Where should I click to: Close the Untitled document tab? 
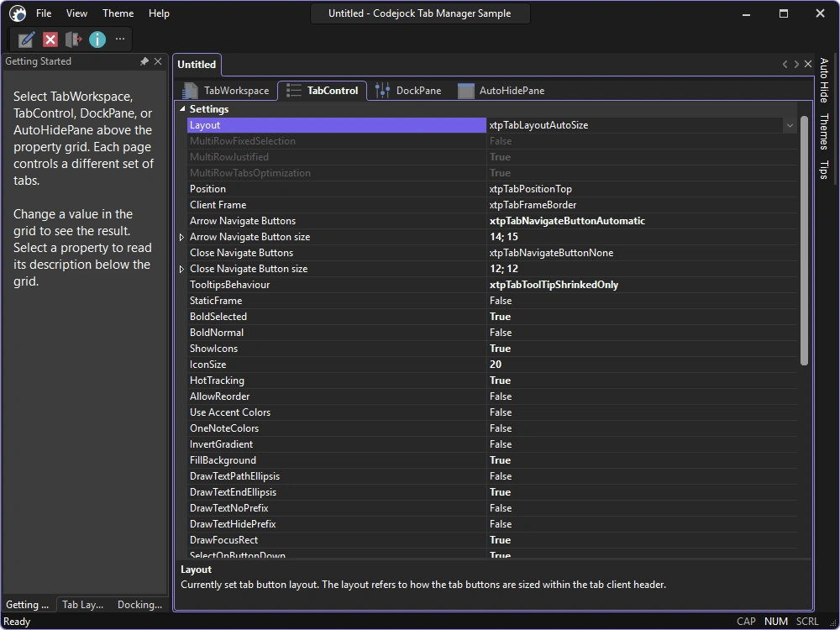click(x=808, y=65)
